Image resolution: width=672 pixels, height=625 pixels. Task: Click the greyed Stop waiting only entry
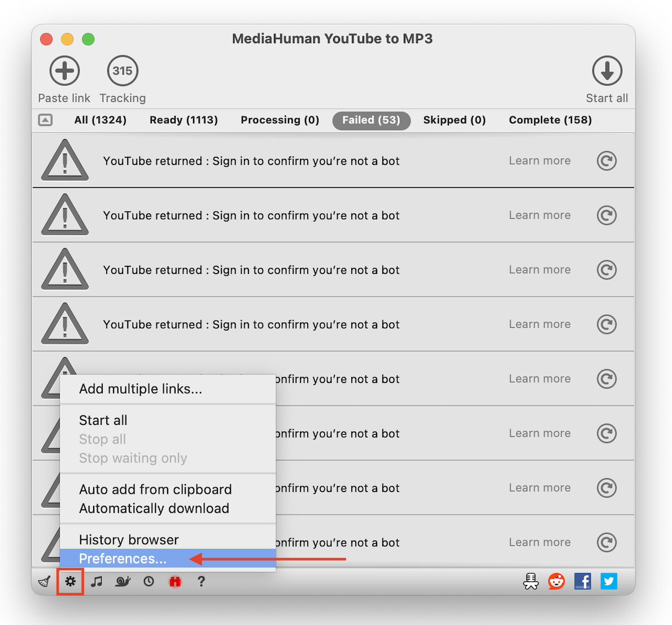168,458
